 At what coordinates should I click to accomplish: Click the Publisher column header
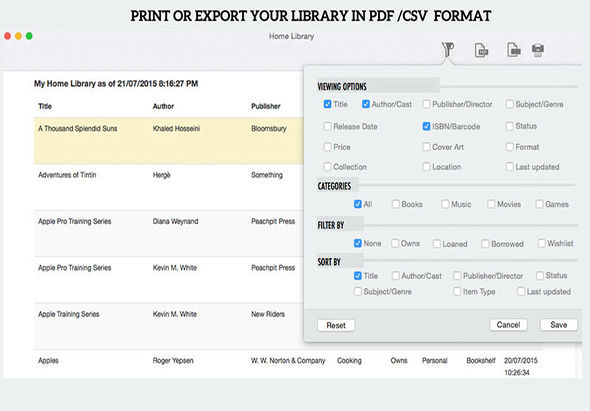[266, 106]
